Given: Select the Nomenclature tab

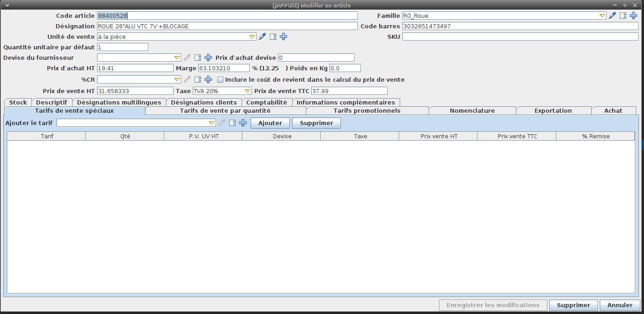Looking at the screenshot, I should 472,111.
